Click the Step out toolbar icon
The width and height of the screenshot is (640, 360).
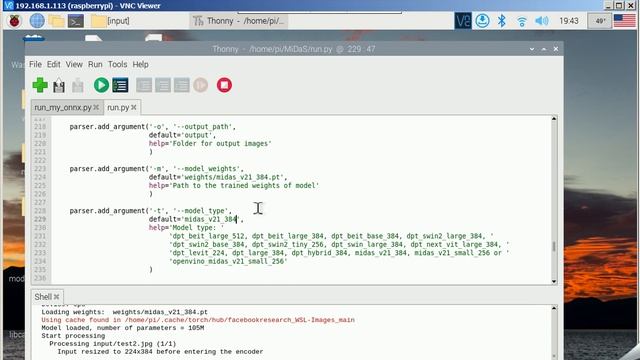182,85
